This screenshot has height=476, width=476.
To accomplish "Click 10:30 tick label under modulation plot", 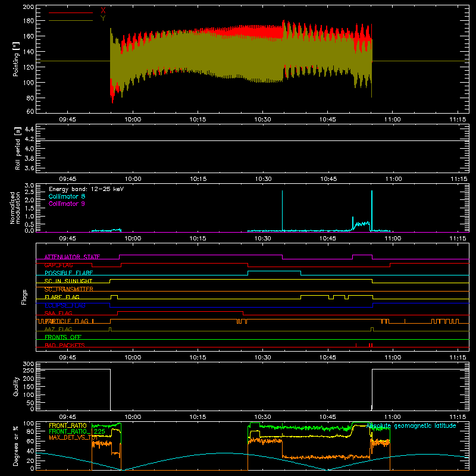I will (x=262, y=239).
